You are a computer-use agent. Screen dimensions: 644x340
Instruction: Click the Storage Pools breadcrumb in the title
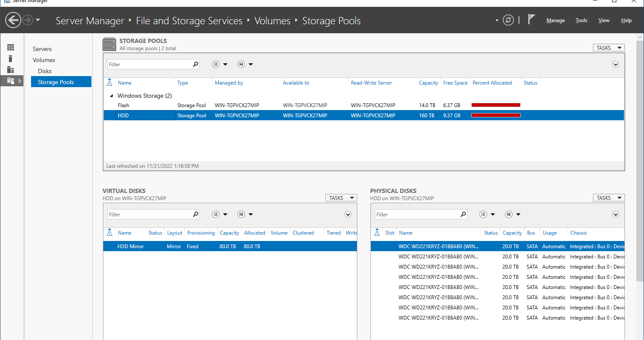point(331,21)
